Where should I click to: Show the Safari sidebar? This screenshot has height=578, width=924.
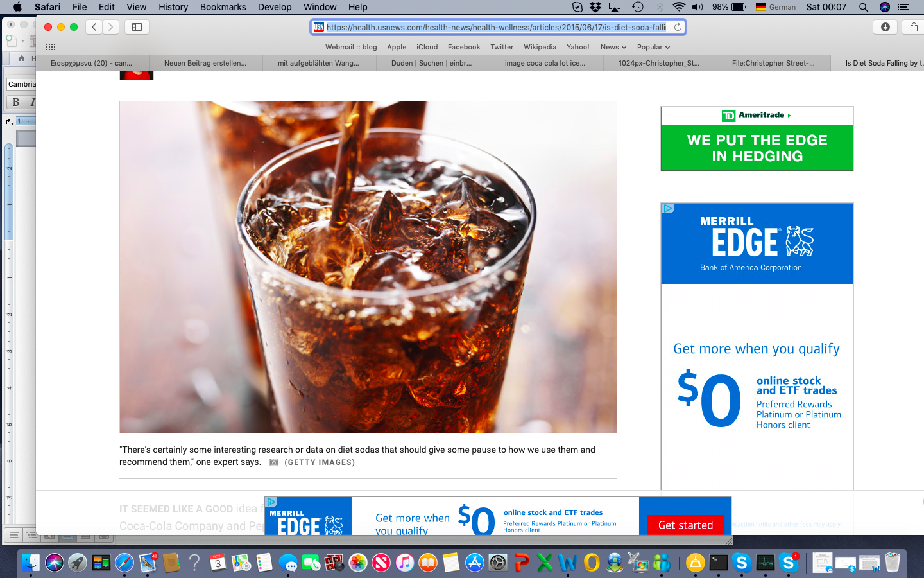tap(137, 27)
